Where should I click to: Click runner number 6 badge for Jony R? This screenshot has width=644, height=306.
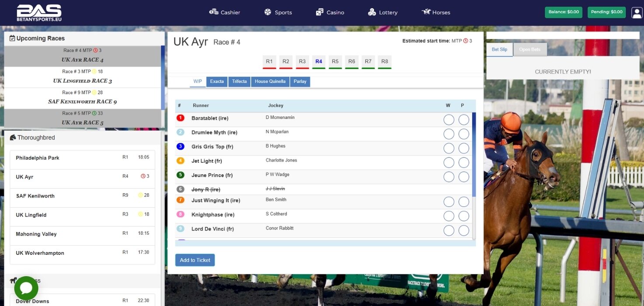point(180,189)
